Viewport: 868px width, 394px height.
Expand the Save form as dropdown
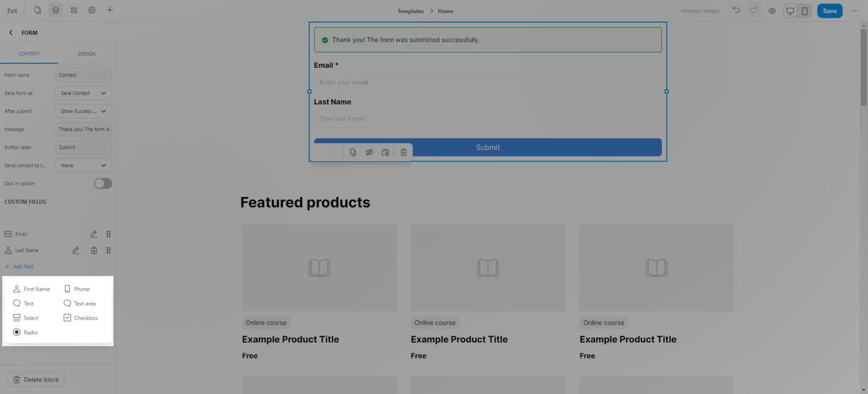84,93
